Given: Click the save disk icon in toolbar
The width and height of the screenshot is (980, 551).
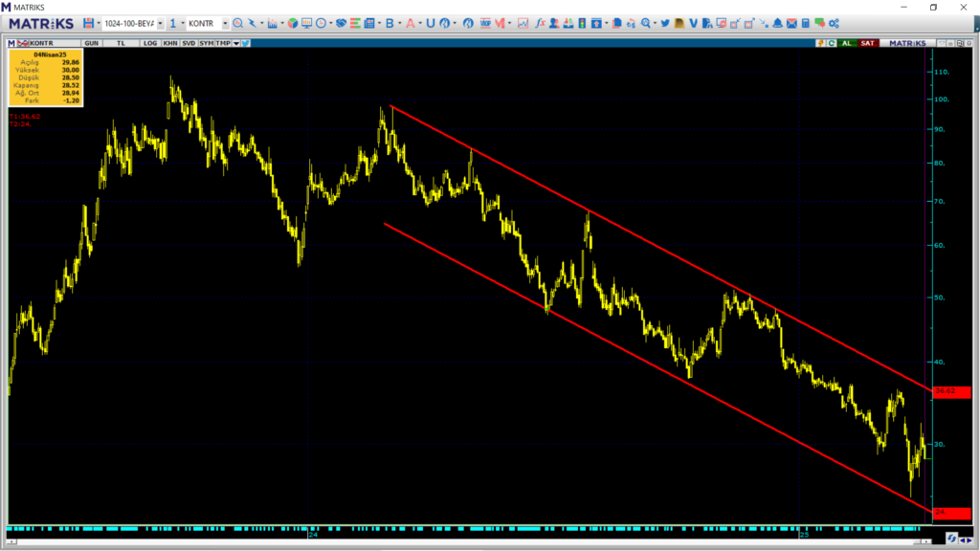Looking at the screenshot, I should [x=88, y=23].
